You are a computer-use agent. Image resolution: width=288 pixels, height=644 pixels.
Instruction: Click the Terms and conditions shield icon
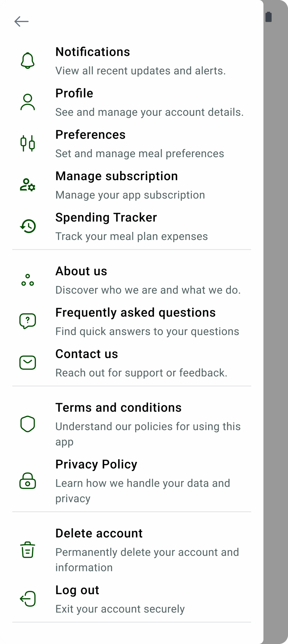click(27, 424)
